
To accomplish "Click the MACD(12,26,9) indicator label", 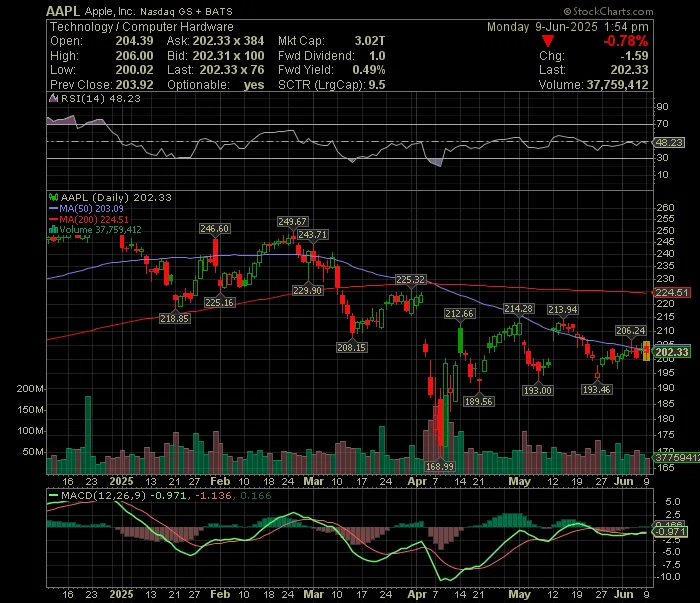I will (x=104, y=495).
